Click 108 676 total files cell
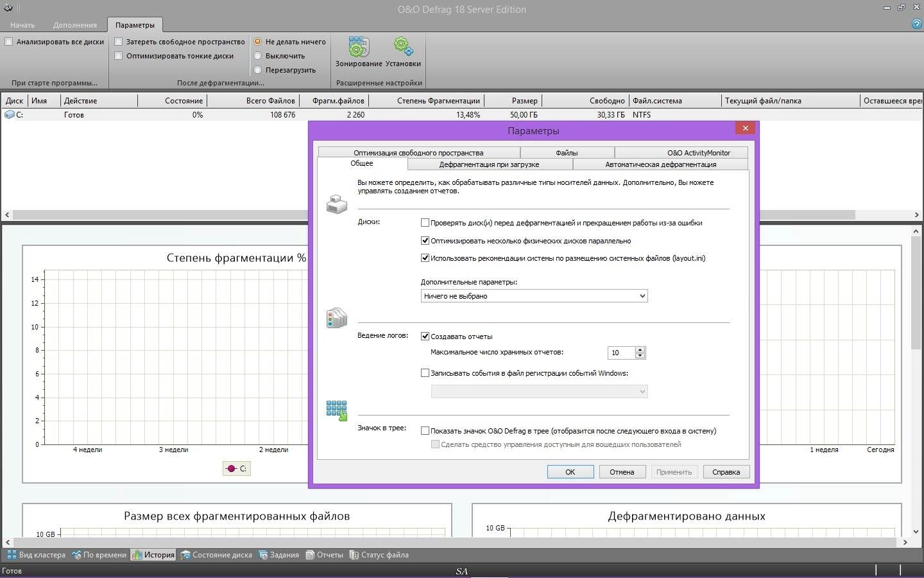The image size is (924, 578). click(x=282, y=115)
